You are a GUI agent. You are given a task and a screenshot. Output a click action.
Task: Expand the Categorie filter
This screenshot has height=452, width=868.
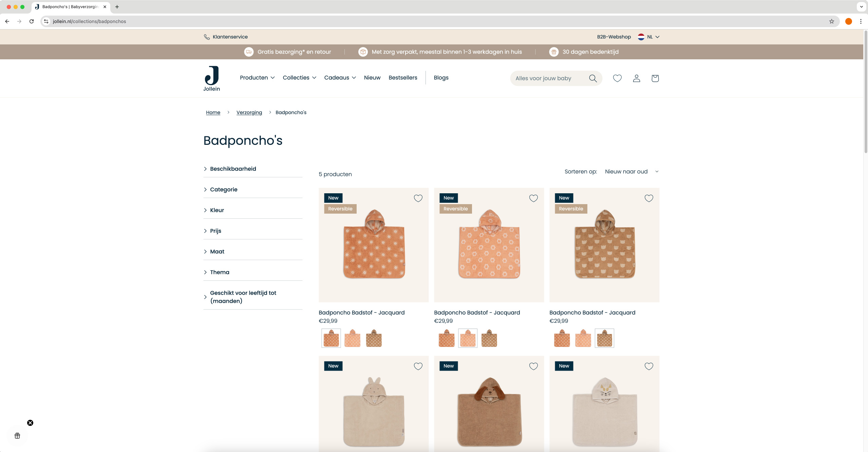253,190
